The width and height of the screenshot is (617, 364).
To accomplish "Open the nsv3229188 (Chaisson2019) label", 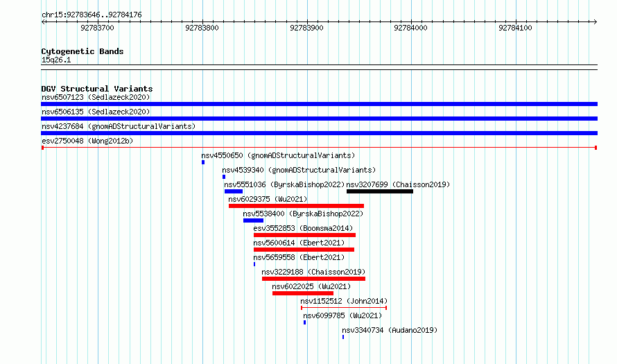I will (x=313, y=272).
